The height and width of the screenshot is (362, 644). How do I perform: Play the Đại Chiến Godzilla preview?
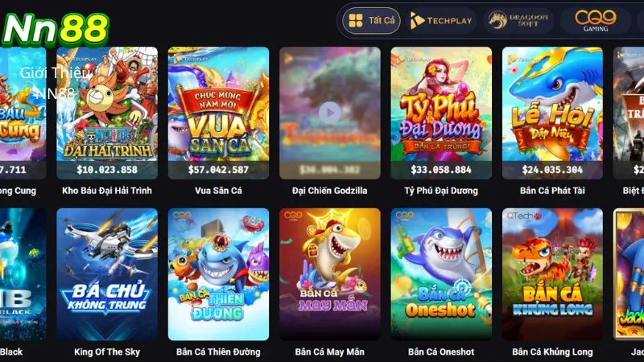(x=330, y=113)
